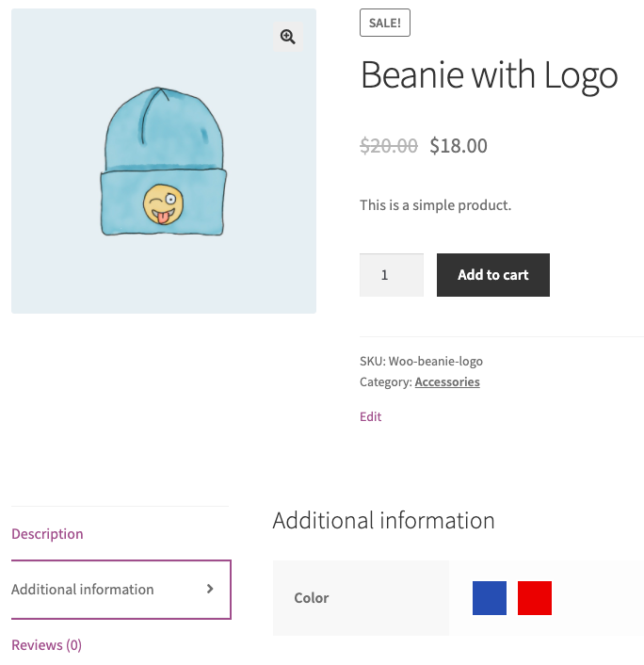Click the $18.00 sale price
The height and width of the screenshot is (665, 644).
[x=459, y=146]
